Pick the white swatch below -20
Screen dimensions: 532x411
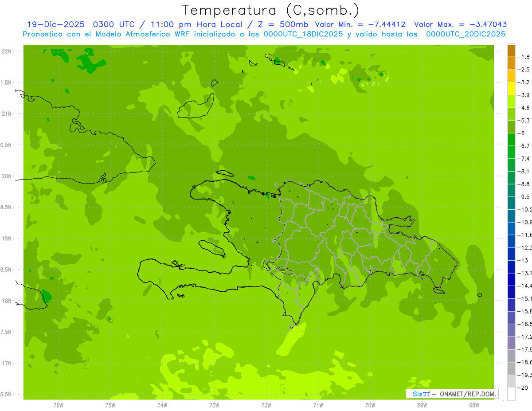(511, 394)
